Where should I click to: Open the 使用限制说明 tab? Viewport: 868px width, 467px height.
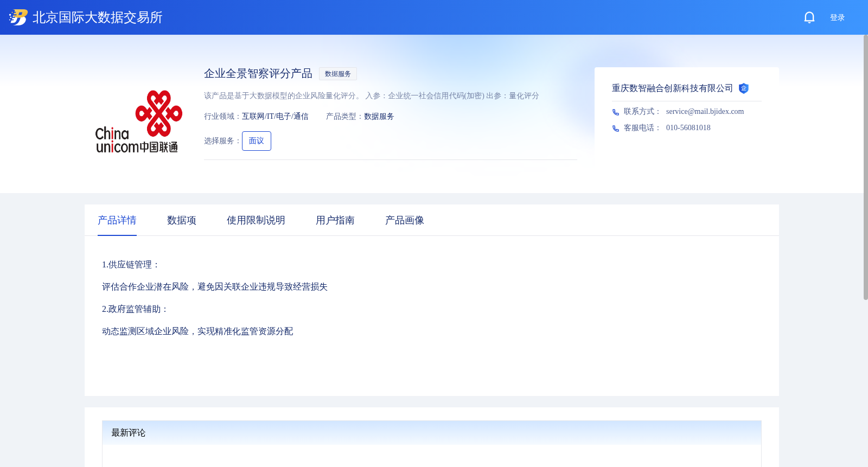256,220
